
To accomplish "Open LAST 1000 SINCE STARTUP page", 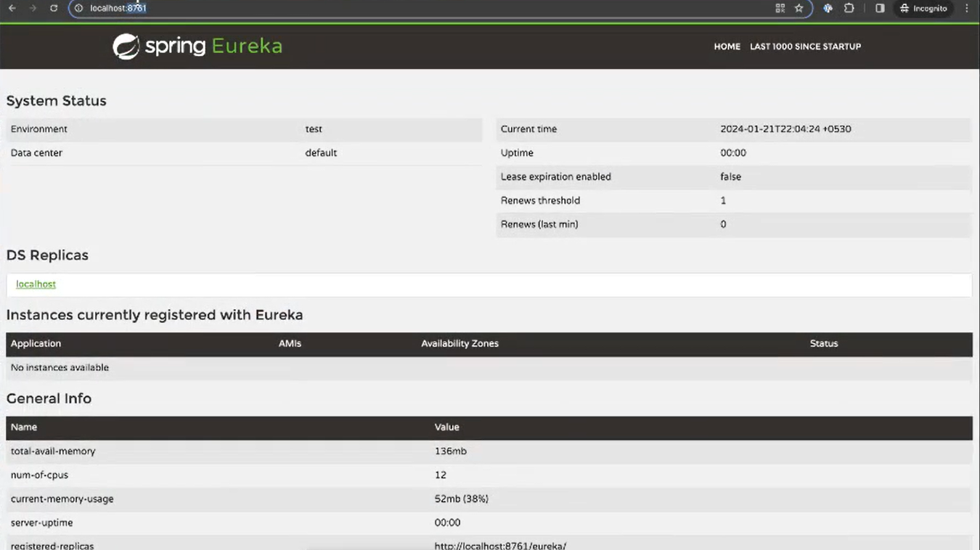I will pos(805,46).
